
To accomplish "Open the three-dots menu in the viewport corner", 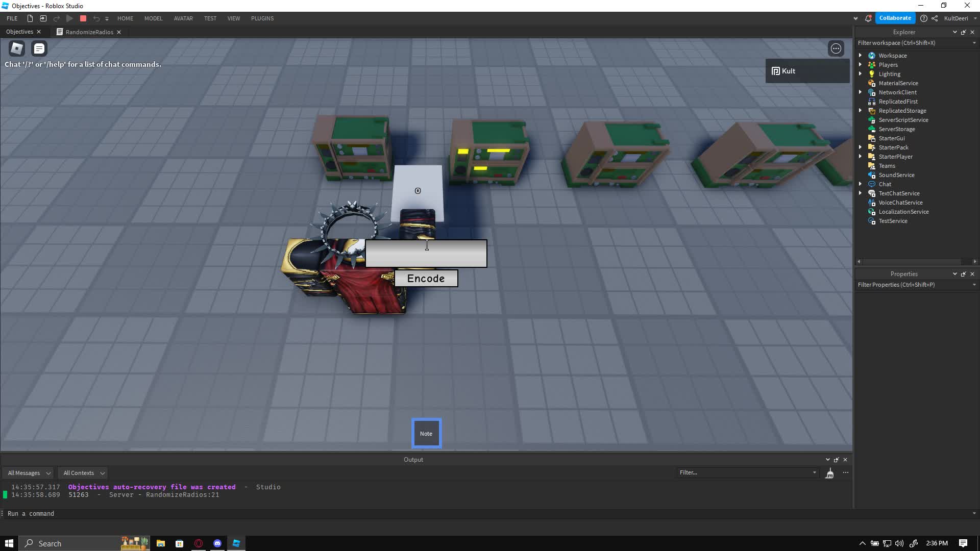I will coord(836,48).
